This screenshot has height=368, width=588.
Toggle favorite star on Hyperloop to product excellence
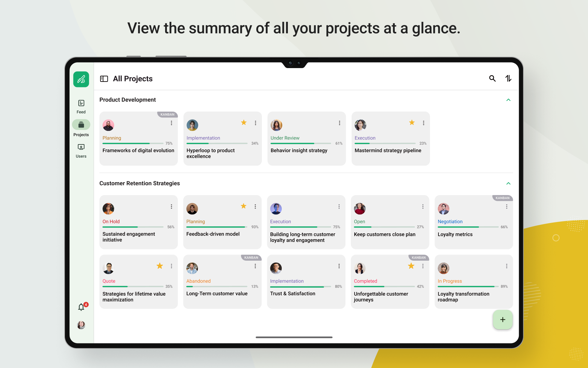[x=244, y=123]
